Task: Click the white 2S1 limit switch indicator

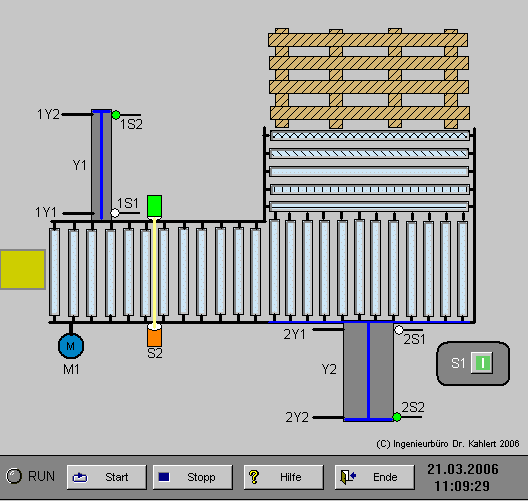Action: pos(399,330)
